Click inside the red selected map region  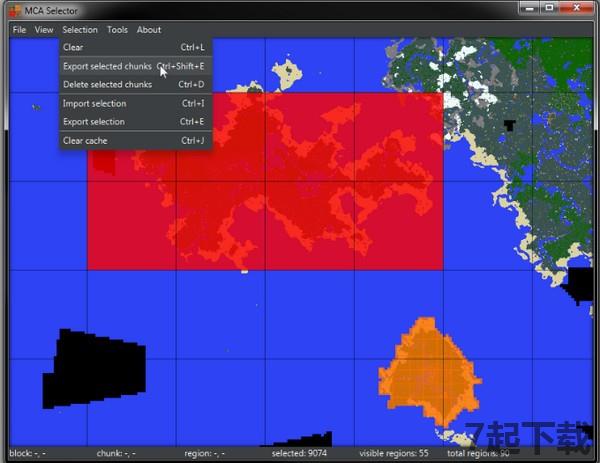[x=300, y=200]
